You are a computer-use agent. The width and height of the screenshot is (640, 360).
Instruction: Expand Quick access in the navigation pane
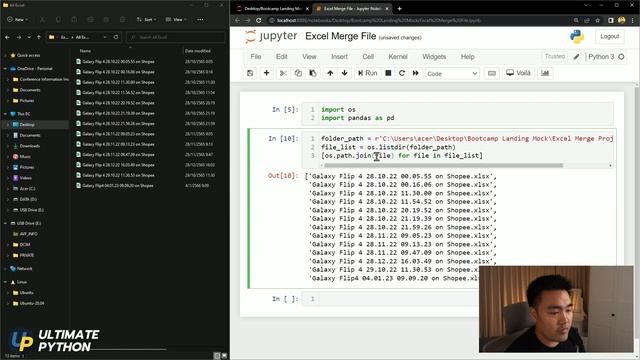click(6, 55)
